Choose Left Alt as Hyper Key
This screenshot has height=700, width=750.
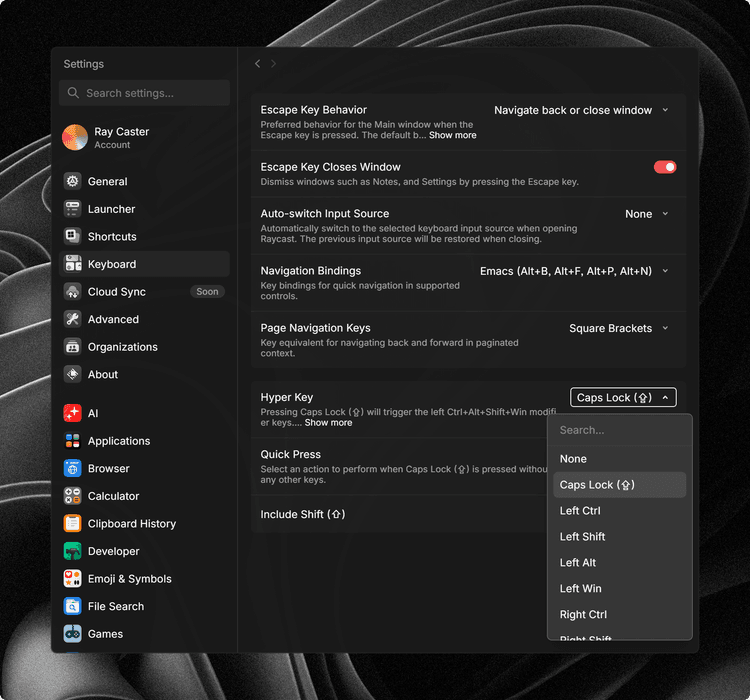tap(619, 563)
